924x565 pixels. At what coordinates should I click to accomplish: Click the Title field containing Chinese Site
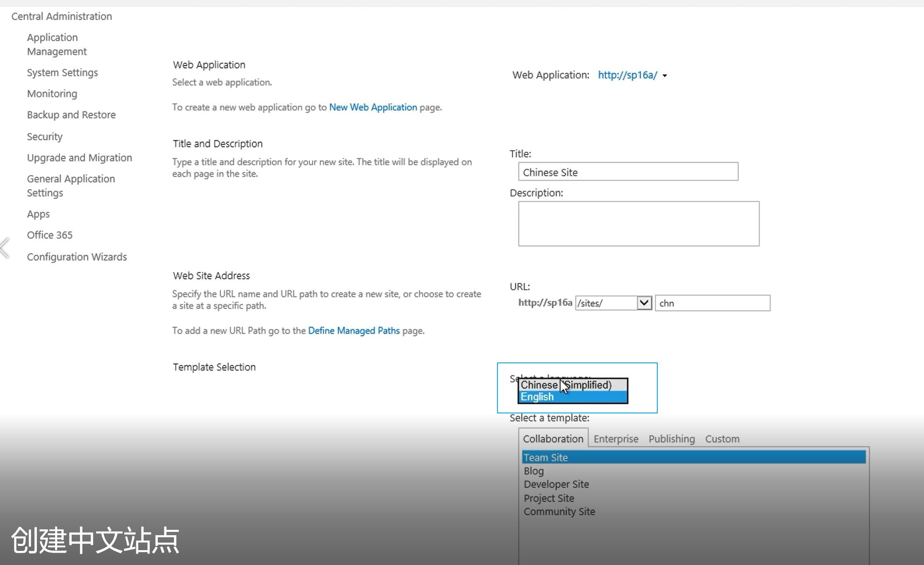(628, 172)
